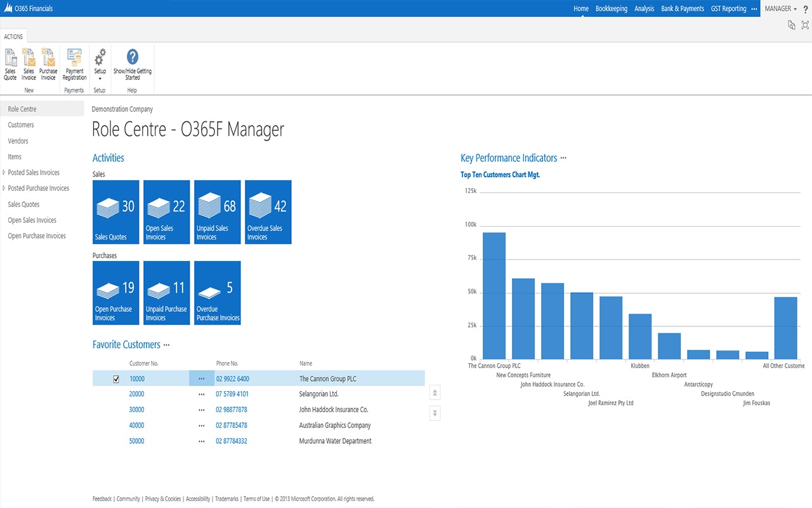
Task: Open Top Ten Customers Chart Mgt. link
Action: 500,175
